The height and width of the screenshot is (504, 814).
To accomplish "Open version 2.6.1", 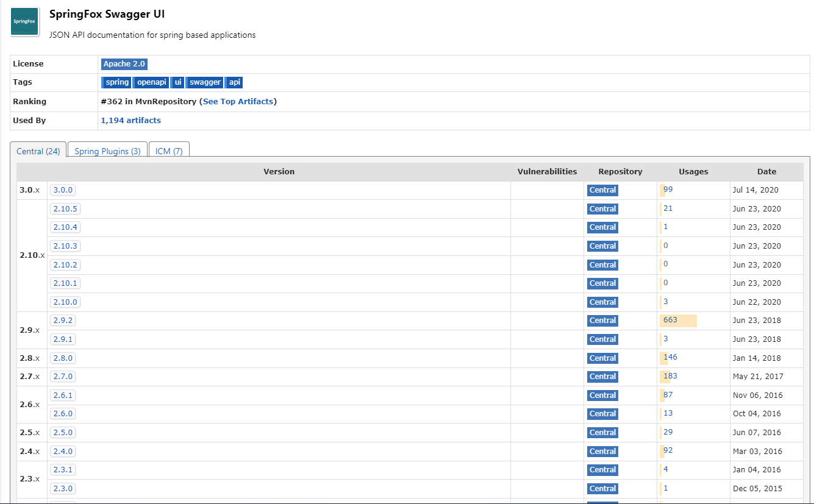I will 63,396.
